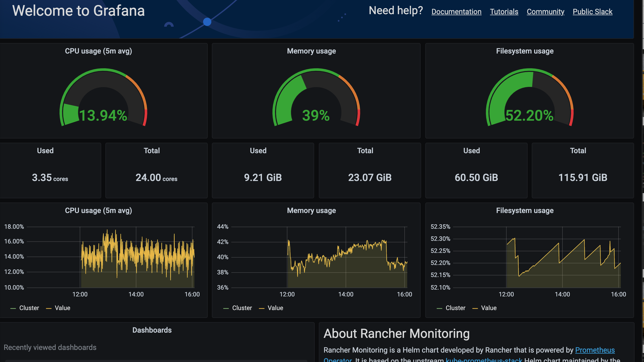Select the Total 115.91 GiB stat panel
Viewport: 644px width, 362px height.
pos(583,171)
